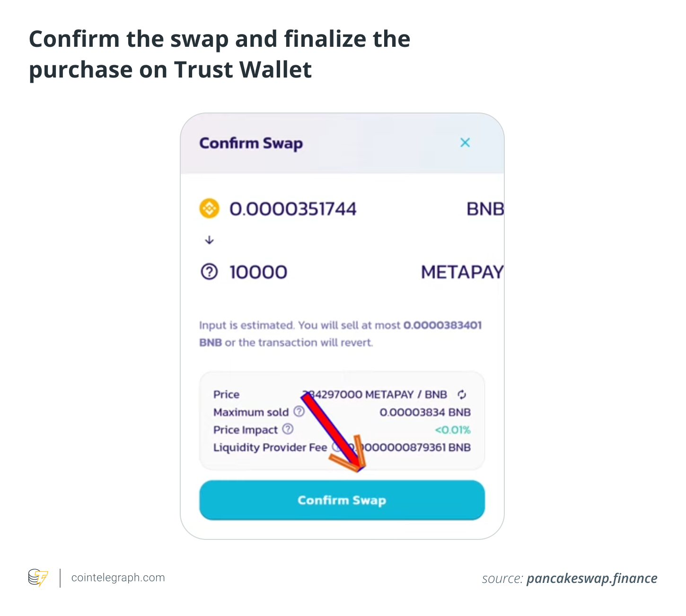Click the METAPAY token symbol label
The height and width of the screenshot is (616, 686).
click(462, 272)
